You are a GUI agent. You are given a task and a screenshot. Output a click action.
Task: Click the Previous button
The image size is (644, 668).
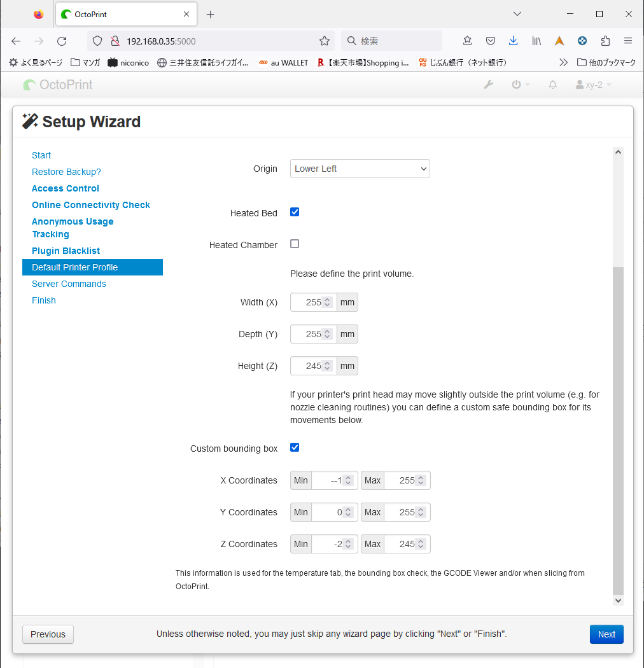point(48,634)
